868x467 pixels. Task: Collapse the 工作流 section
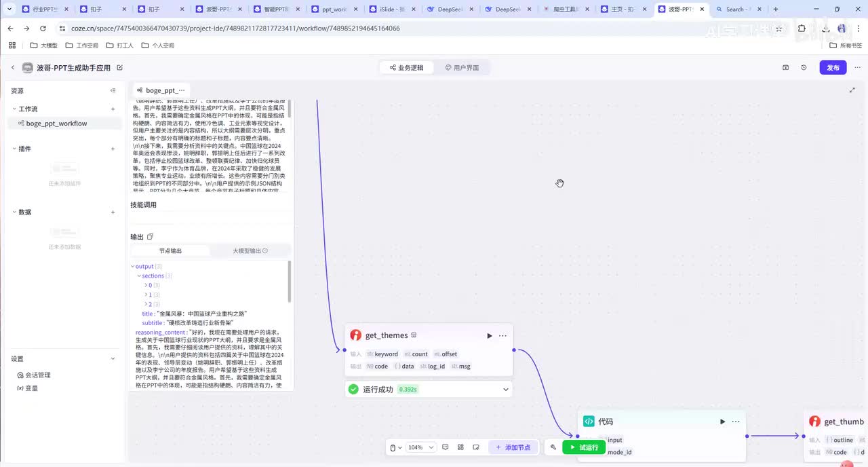[x=14, y=109]
